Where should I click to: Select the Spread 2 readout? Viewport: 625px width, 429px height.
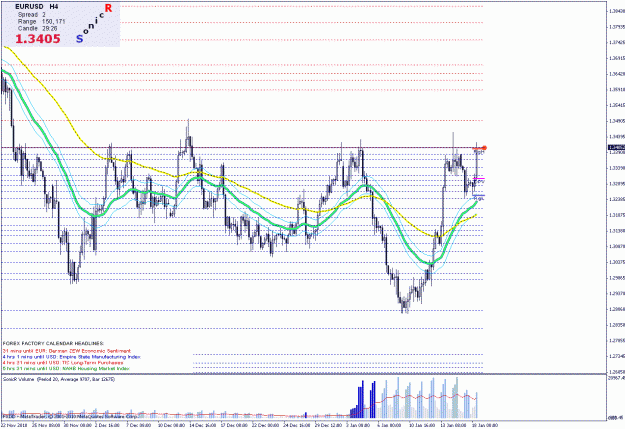tap(31, 14)
